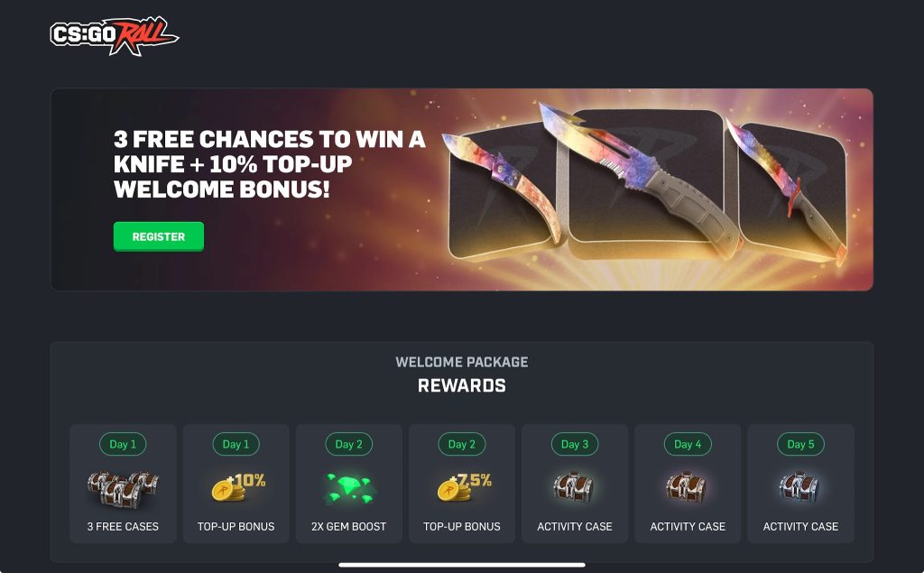Select the 3 free cases chests icon
Screen dimensions: 924x573
point(123,488)
